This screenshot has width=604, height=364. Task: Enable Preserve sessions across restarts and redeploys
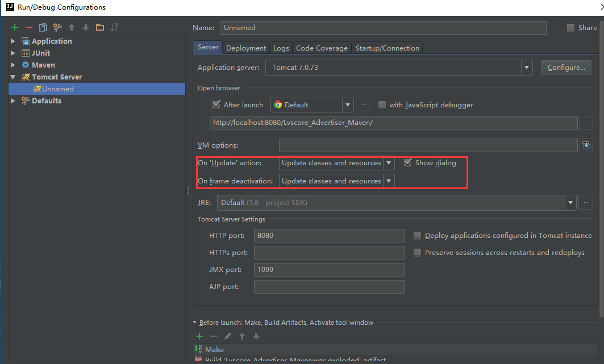tap(417, 252)
